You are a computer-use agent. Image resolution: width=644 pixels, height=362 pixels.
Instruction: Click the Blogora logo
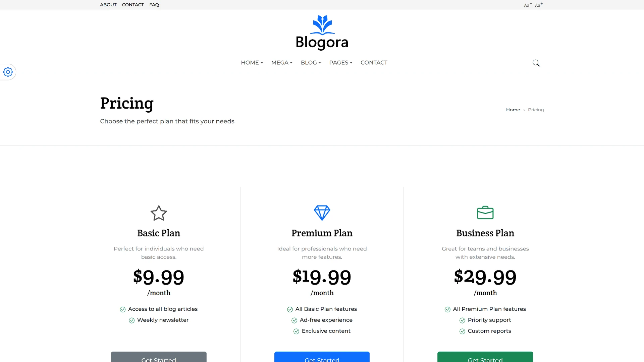point(322,33)
